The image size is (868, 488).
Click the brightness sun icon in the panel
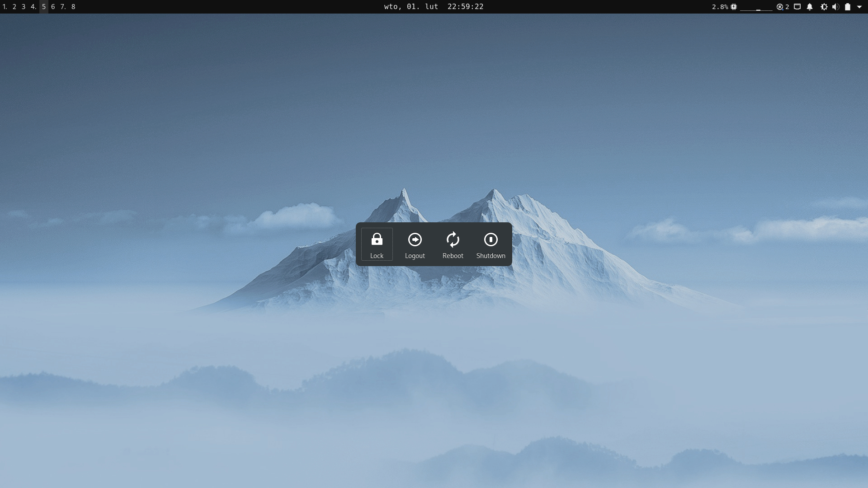click(824, 7)
